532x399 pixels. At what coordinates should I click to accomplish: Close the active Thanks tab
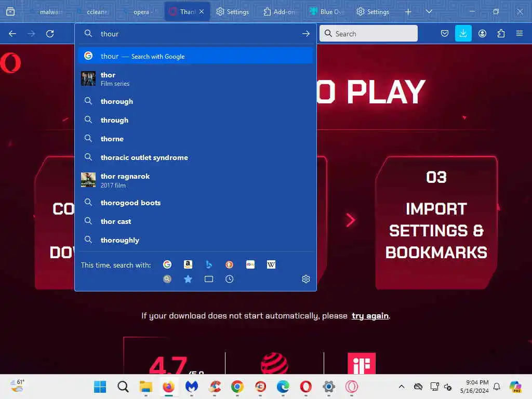click(202, 11)
